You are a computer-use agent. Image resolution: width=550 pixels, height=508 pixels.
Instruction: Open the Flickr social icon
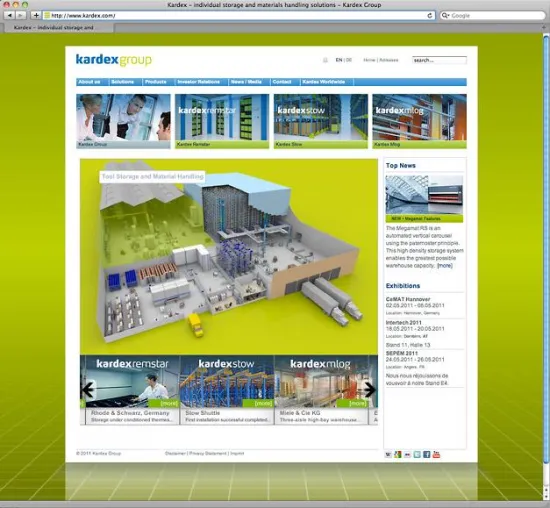point(407,455)
